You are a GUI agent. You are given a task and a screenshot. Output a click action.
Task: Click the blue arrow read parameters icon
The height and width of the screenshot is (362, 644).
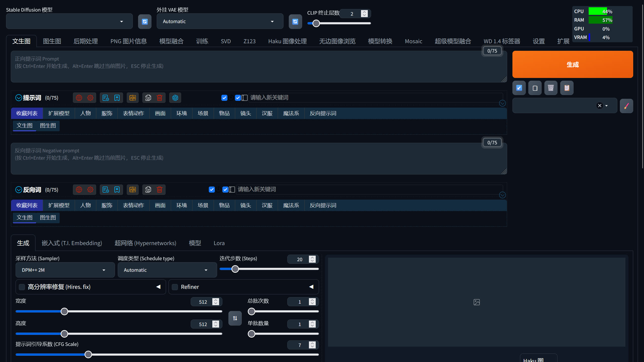[519, 88]
